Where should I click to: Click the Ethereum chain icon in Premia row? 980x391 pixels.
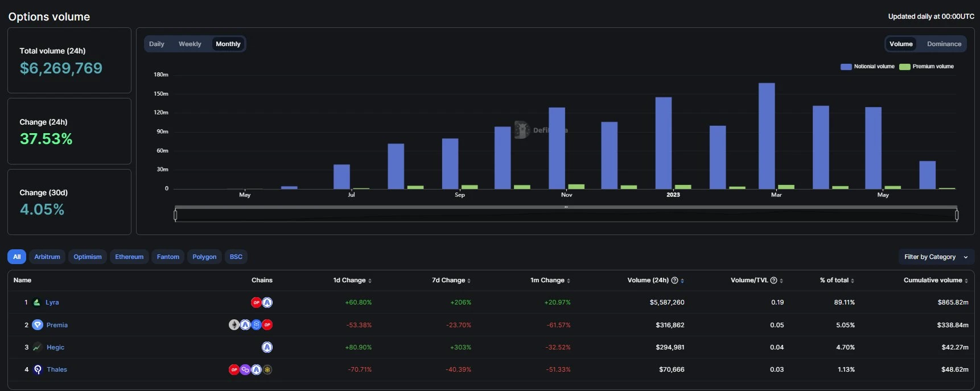pos(234,325)
